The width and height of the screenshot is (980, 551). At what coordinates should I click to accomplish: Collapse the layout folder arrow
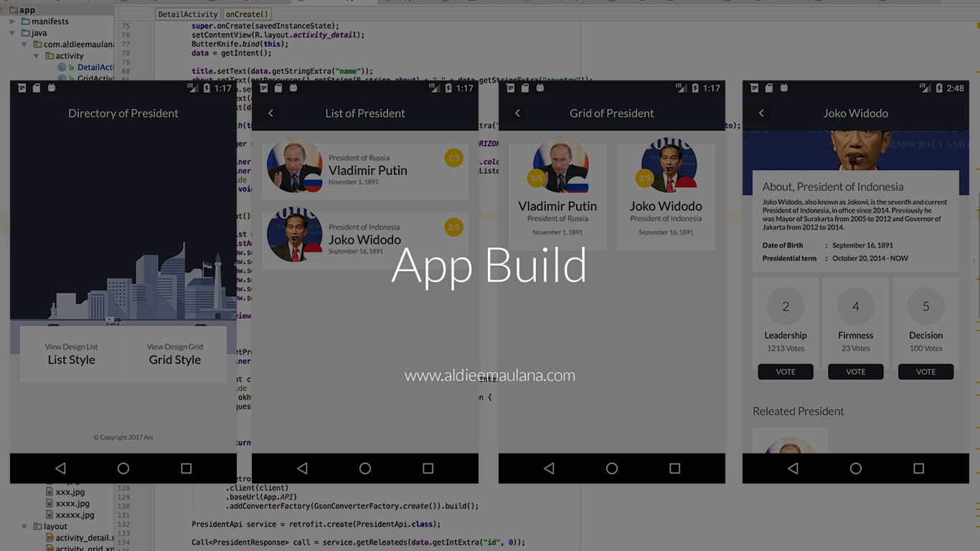(x=24, y=527)
